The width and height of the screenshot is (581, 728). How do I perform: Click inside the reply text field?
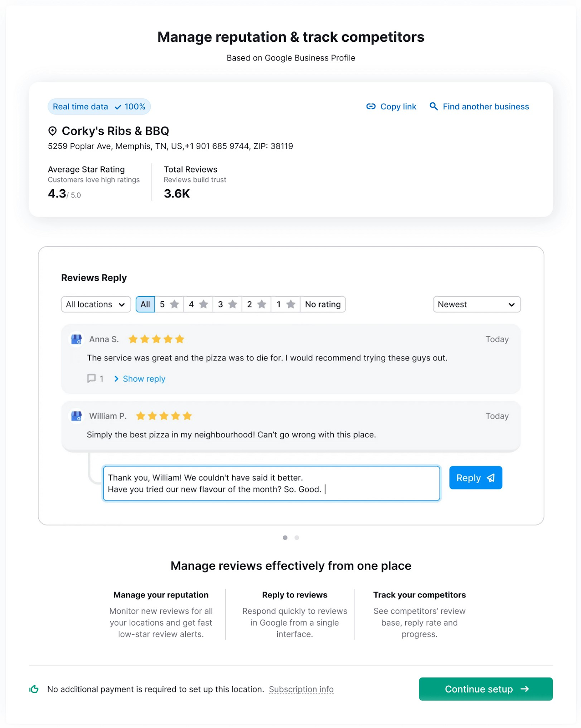coord(271,483)
